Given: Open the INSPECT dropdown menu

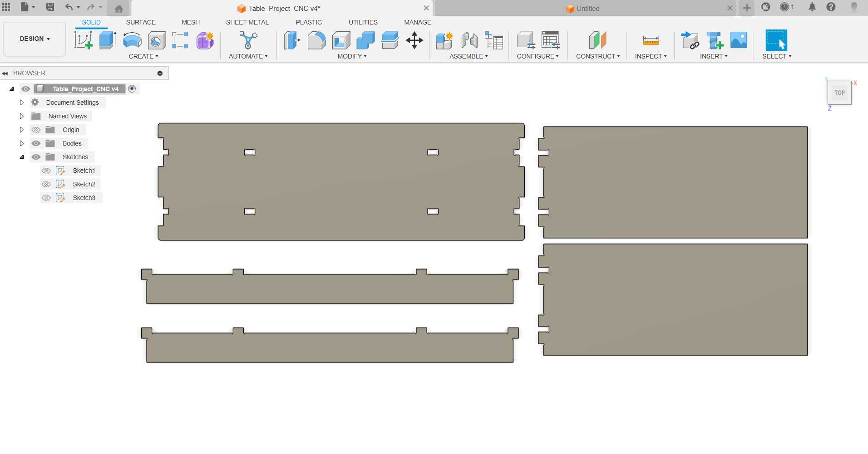Looking at the screenshot, I should point(651,56).
